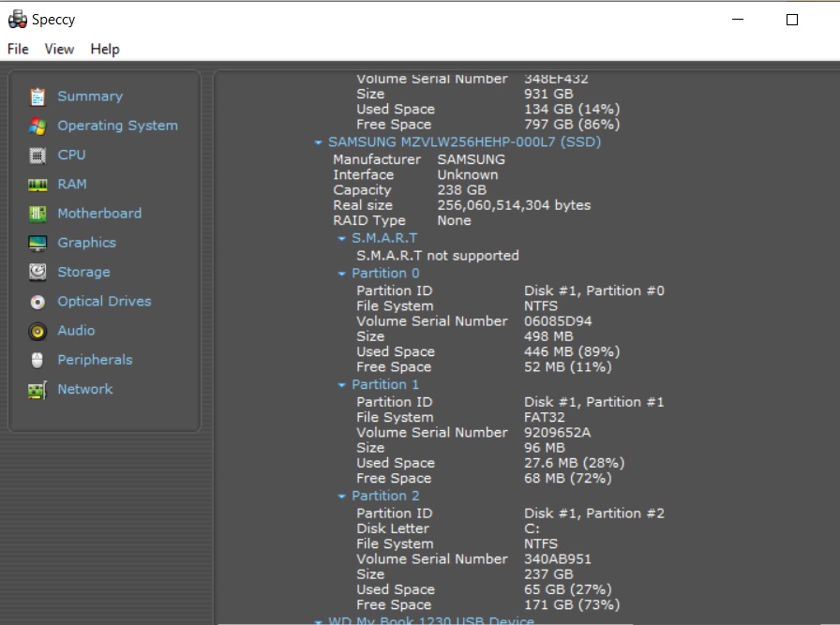Click the Graphics monitor icon
840x625 pixels.
[x=37, y=243]
